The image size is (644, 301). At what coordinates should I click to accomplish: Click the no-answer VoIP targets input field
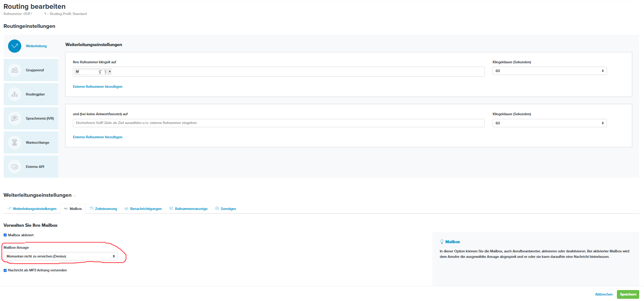278,123
